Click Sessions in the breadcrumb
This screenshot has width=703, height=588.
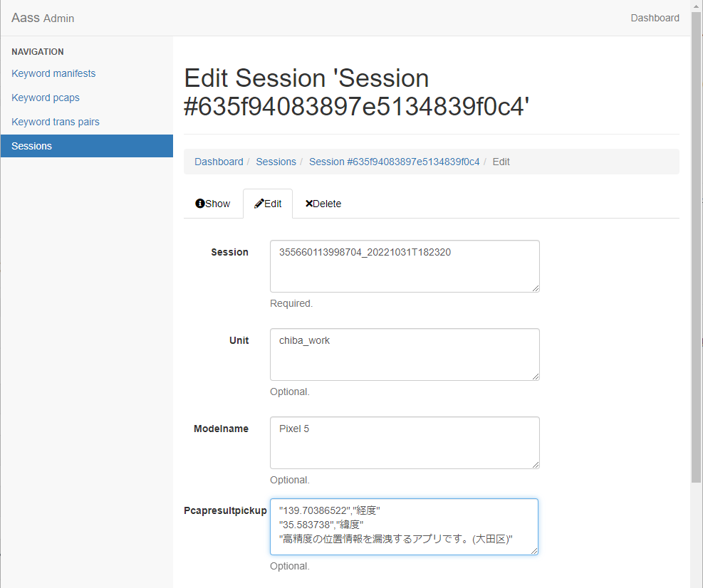[x=276, y=162]
